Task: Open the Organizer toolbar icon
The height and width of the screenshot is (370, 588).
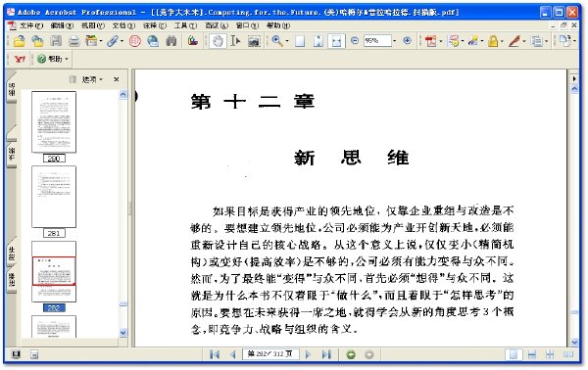Action: (x=91, y=41)
